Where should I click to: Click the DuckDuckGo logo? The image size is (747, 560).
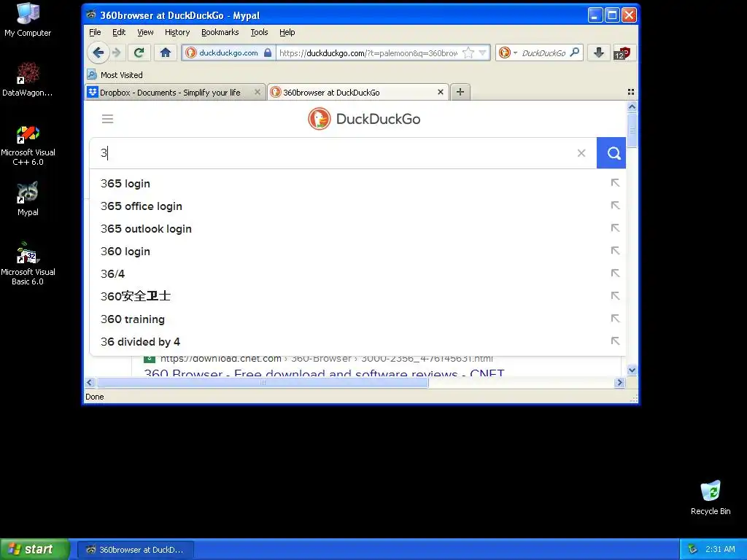364,119
